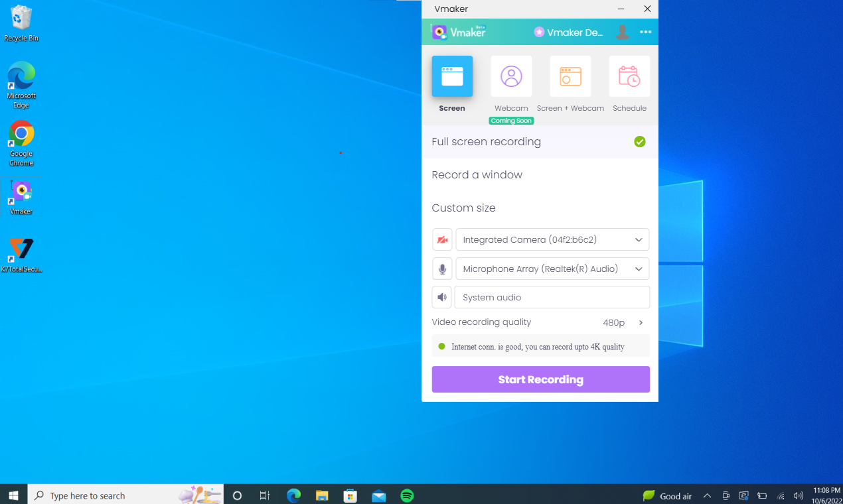Open the Integrated Camera dropdown
This screenshot has width=843, height=504.
tap(552, 239)
